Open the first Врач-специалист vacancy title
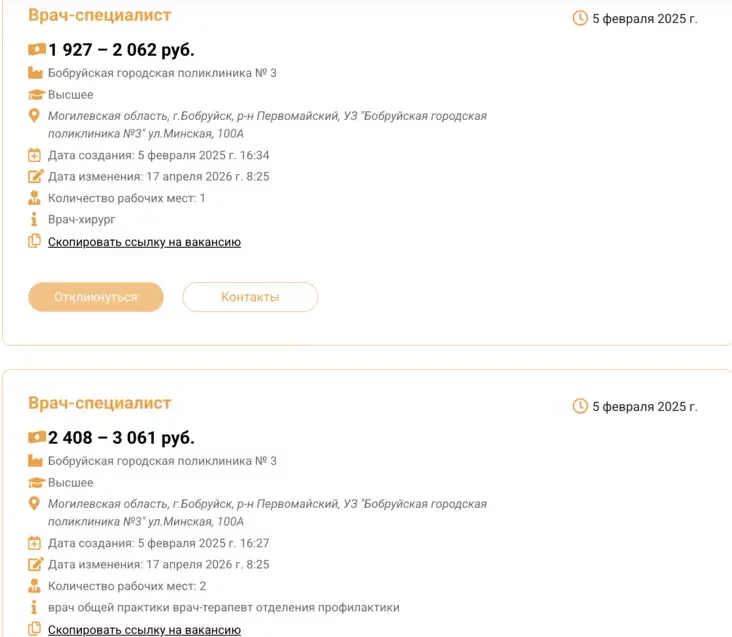The height and width of the screenshot is (637, 732). click(100, 16)
